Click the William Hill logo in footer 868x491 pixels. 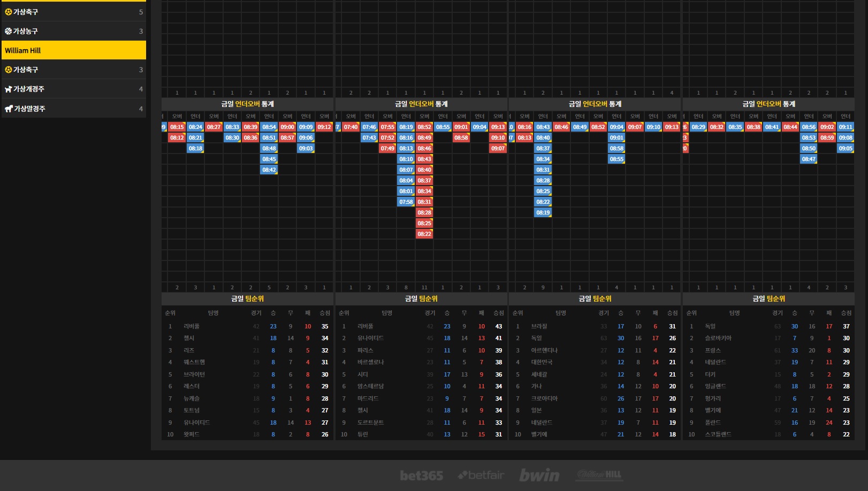pyautogui.click(x=599, y=474)
